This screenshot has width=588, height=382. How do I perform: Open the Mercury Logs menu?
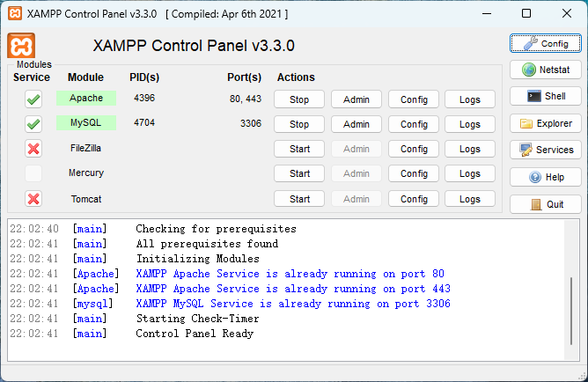(470, 173)
